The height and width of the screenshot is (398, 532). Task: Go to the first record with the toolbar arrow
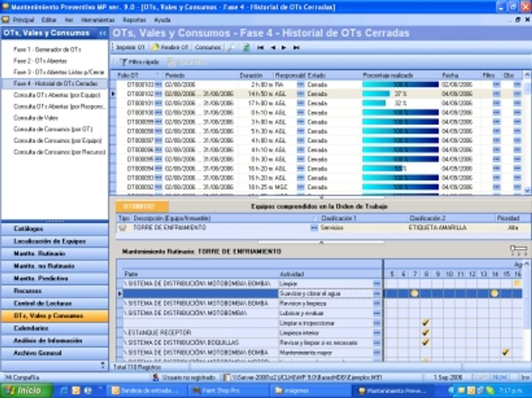tap(260, 48)
